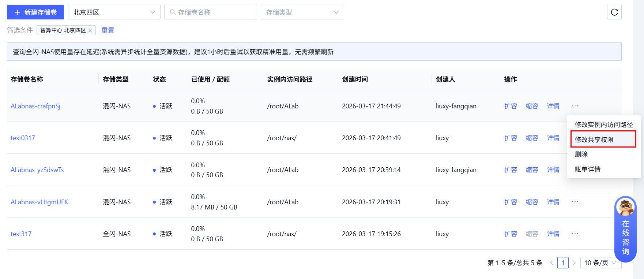The image size is (644, 279).
Task: Click 扩容 for test317
Action: click(x=511, y=234)
